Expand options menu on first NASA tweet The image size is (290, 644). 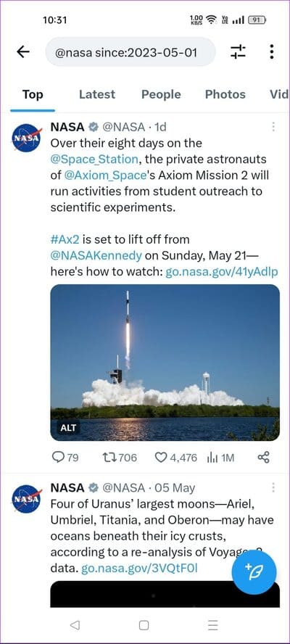tap(273, 126)
